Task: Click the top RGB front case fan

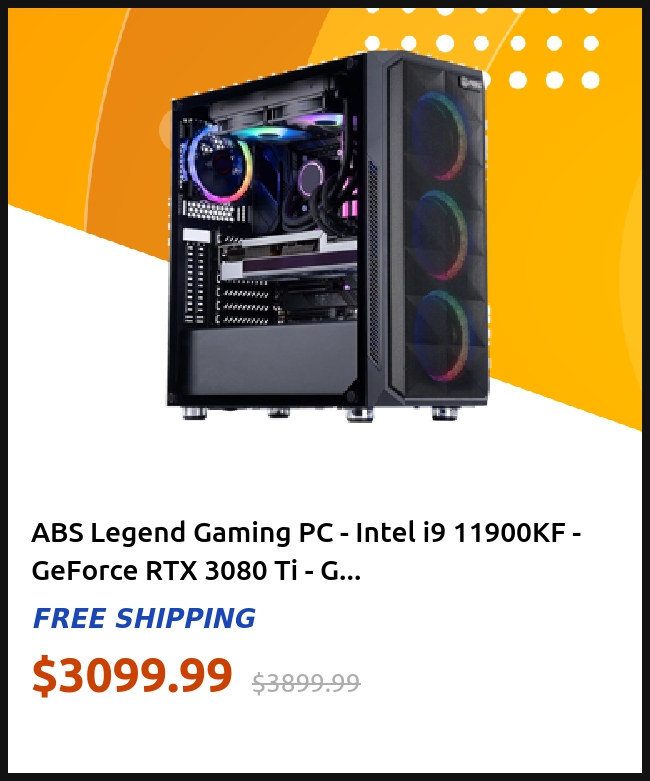Action: pos(440,135)
